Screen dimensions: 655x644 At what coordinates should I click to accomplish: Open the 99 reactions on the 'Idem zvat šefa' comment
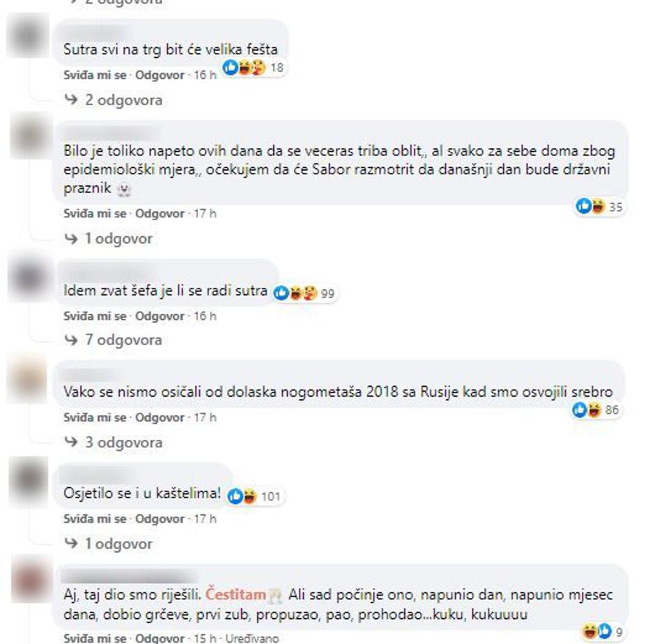tap(304, 293)
